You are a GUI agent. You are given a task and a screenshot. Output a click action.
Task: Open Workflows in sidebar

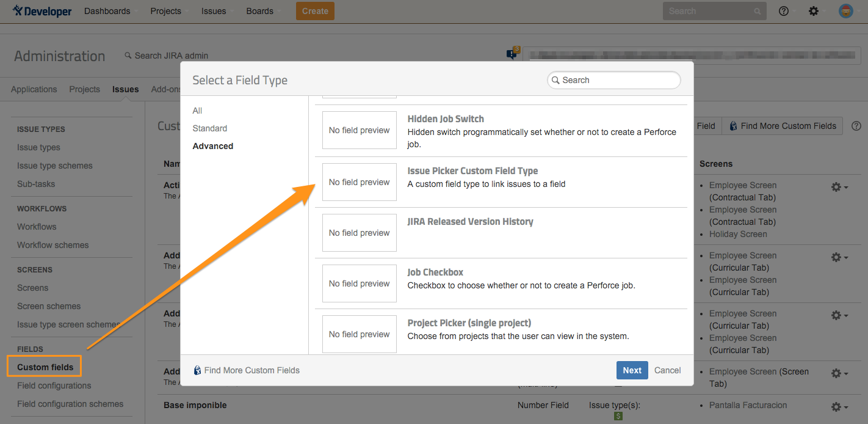(37, 227)
